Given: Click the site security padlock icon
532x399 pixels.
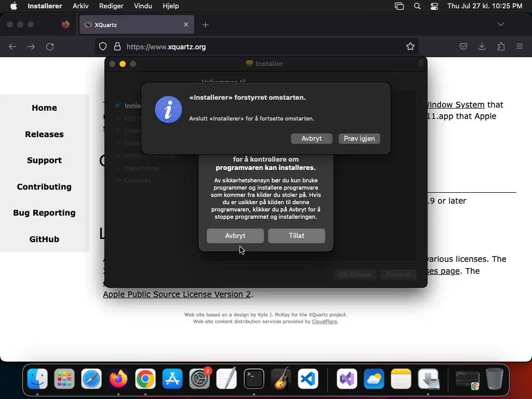Looking at the screenshot, I should click(117, 46).
